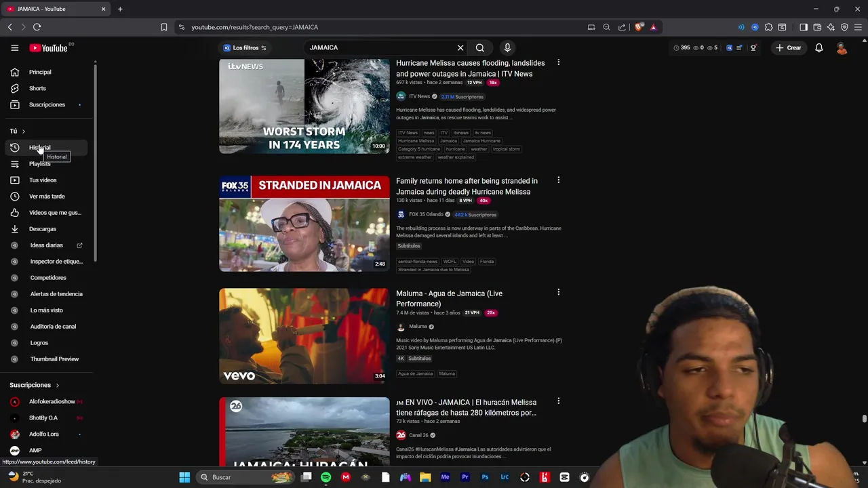Click the YouTube logo

point(48,48)
